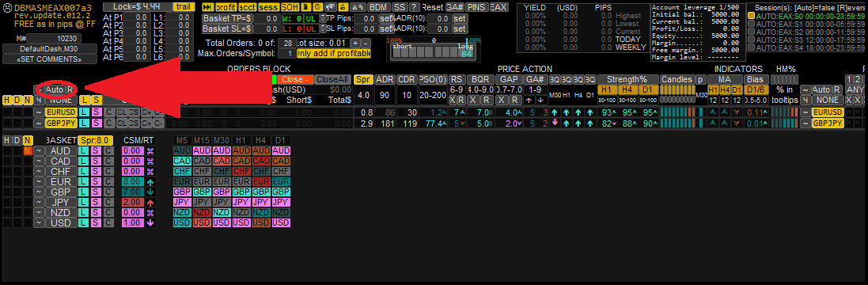Click the tilde button left of GBPJPY
The image size is (868, 285).
tap(39, 123)
